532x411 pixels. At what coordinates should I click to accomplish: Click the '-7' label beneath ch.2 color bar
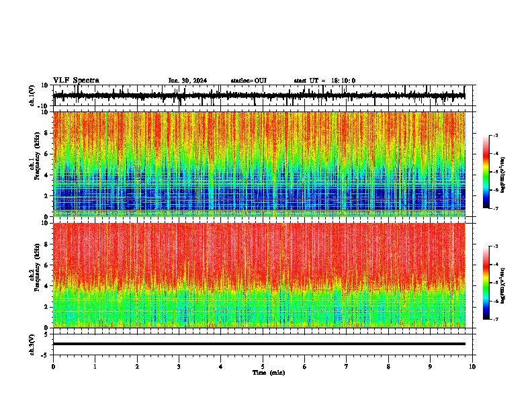pos(495,320)
